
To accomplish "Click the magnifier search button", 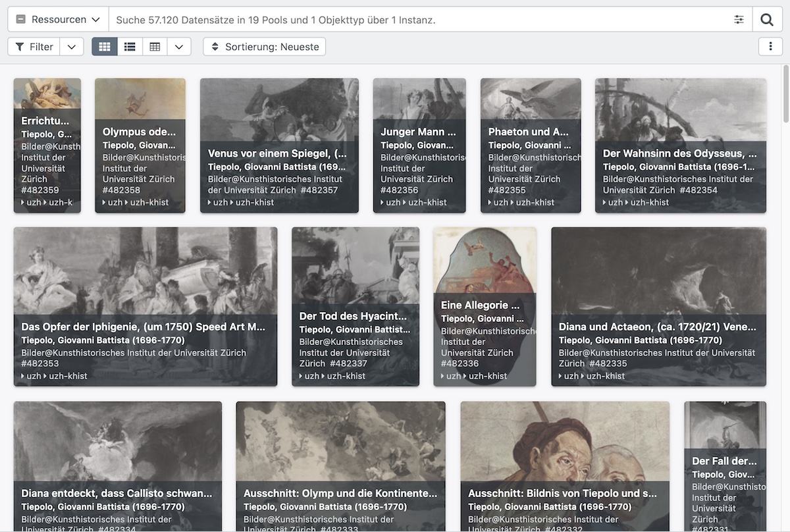I will (767, 20).
